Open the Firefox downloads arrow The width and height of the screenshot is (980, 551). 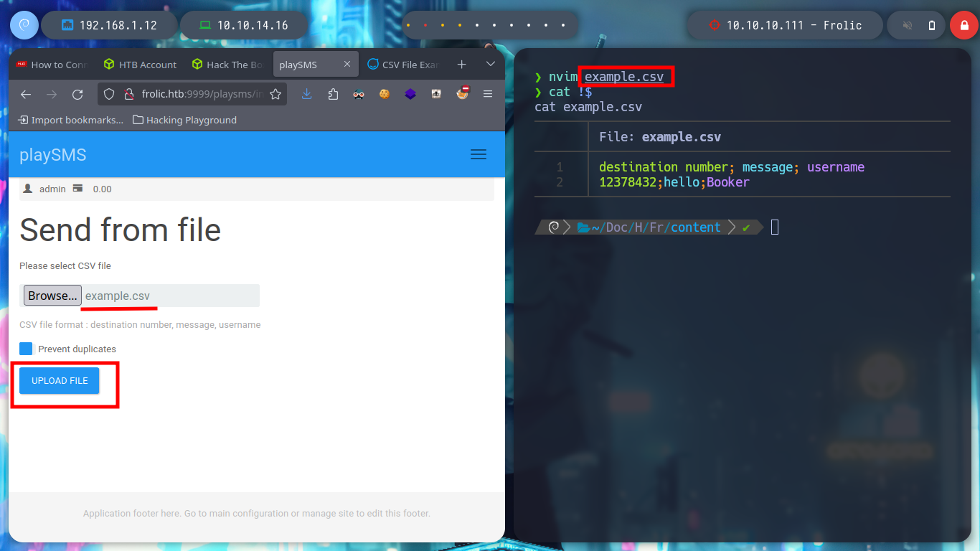tap(307, 94)
